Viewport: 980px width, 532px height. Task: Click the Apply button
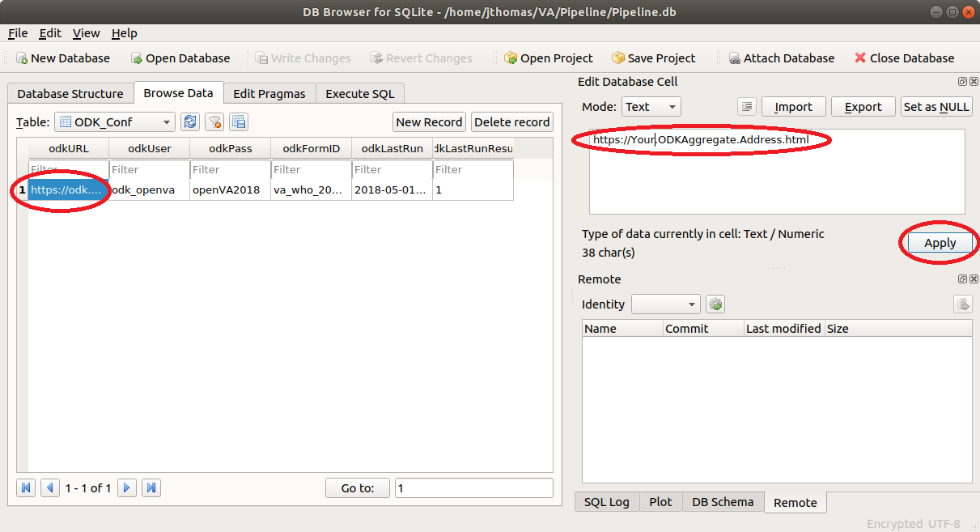click(940, 243)
